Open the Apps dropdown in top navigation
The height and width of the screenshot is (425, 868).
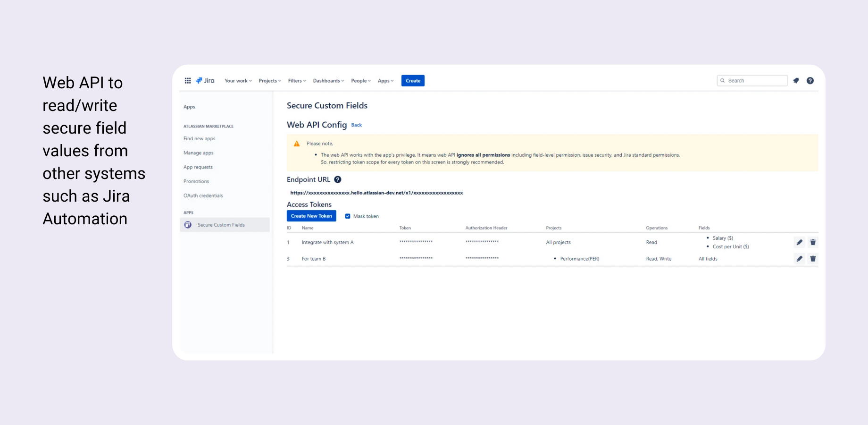point(385,80)
